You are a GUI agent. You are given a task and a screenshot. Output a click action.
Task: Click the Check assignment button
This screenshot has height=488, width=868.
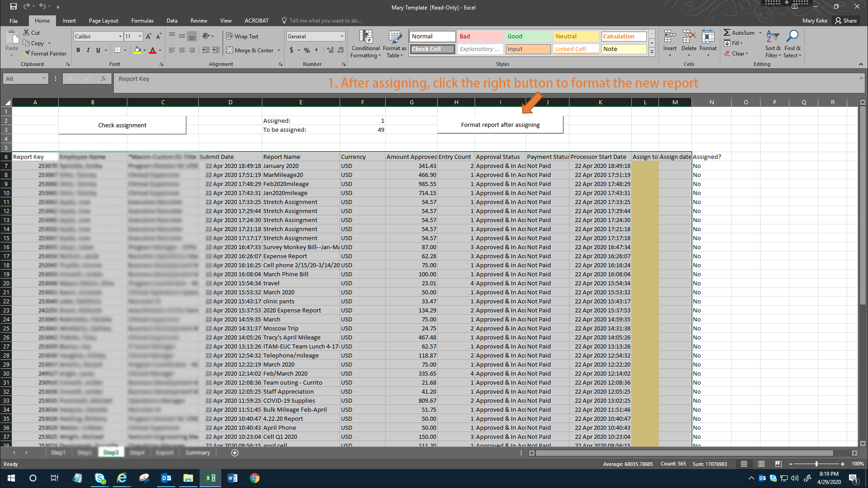point(122,125)
